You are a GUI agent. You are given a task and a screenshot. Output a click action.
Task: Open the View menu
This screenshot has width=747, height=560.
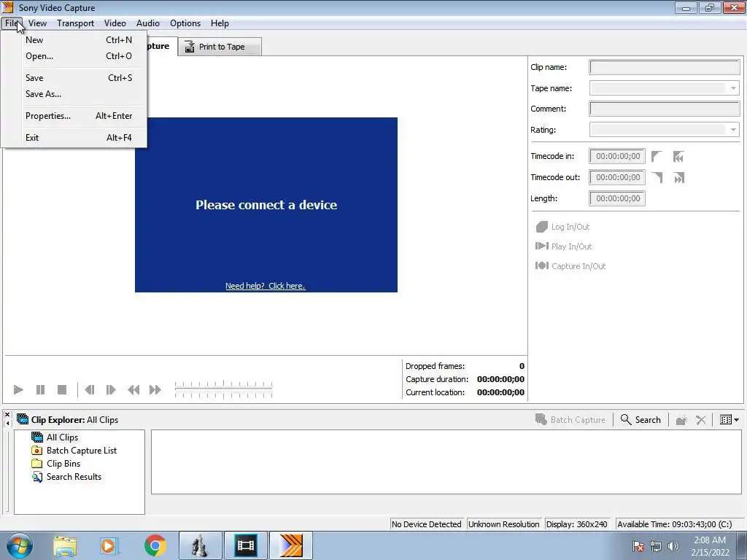pyautogui.click(x=38, y=23)
